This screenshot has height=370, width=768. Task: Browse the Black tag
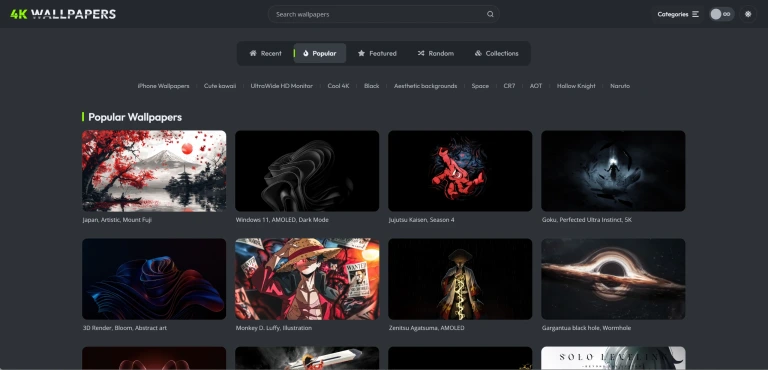pyautogui.click(x=371, y=86)
